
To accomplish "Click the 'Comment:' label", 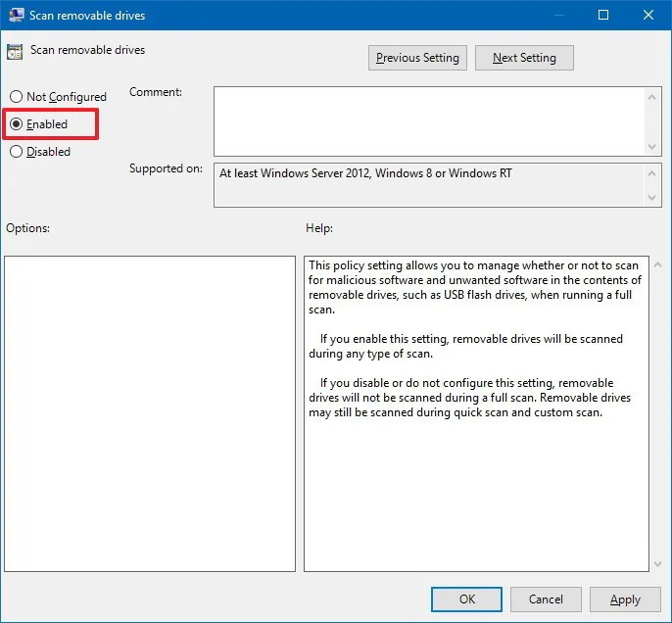I will click(156, 92).
